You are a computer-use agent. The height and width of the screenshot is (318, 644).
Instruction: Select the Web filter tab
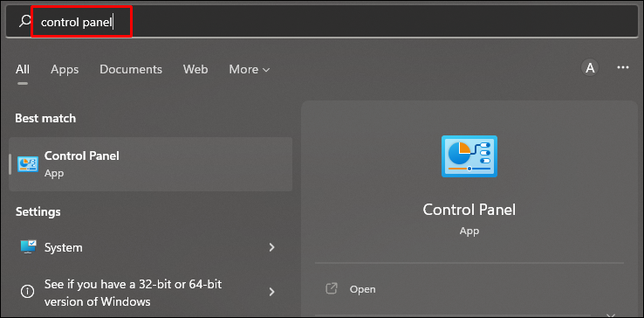[195, 69]
